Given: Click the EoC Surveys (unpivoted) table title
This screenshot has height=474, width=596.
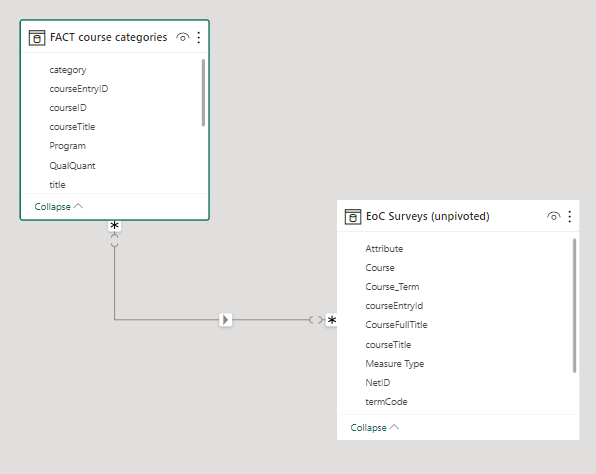Looking at the screenshot, I should (x=428, y=216).
